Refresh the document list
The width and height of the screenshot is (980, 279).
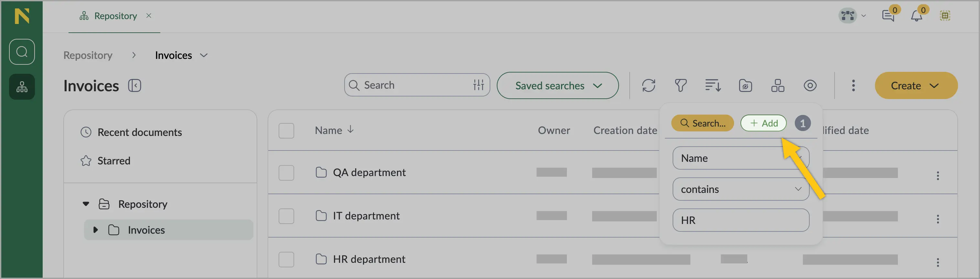pyautogui.click(x=649, y=85)
